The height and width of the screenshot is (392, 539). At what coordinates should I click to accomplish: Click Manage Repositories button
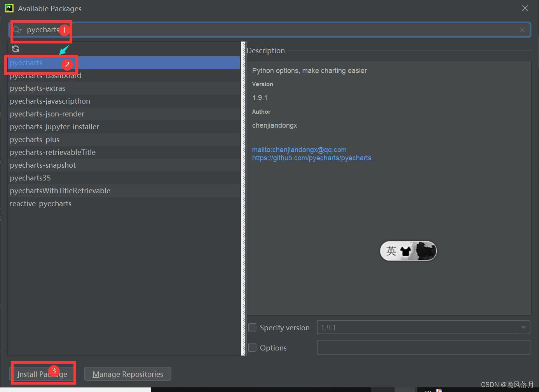point(128,374)
